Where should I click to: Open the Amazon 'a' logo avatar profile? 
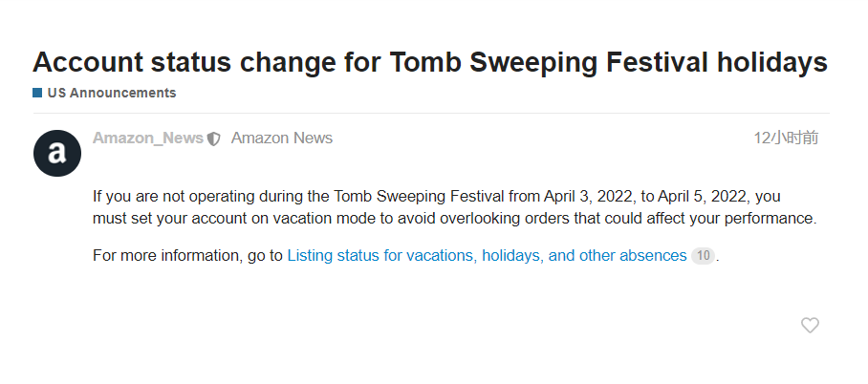click(57, 153)
